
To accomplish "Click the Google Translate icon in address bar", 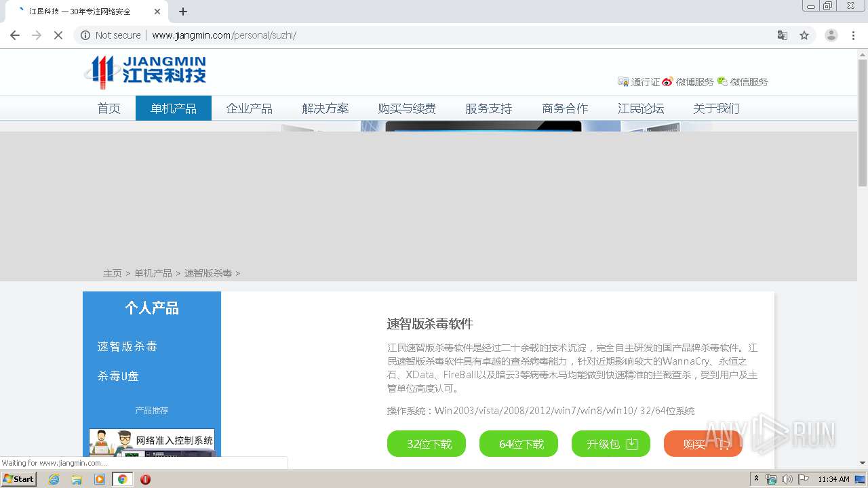I will (x=783, y=35).
